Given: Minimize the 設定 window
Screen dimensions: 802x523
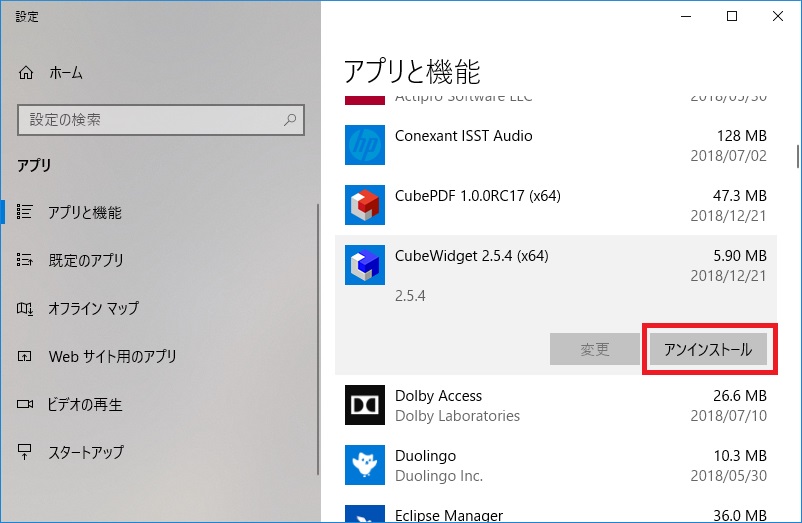Looking at the screenshot, I should [686, 16].
